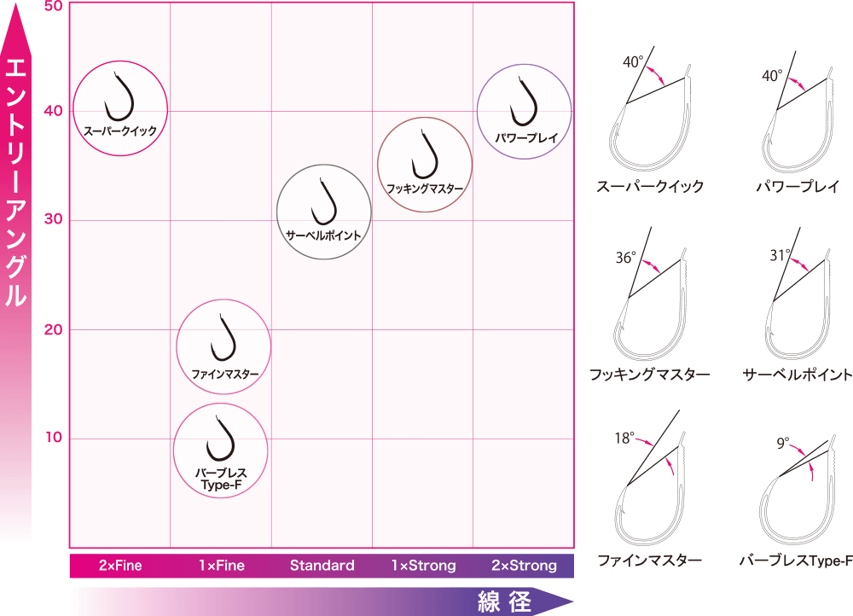This screenshot has height=616, width=853.
Task: Select the 31° サーベルポイント angle diagram
Action: point(798,293)
